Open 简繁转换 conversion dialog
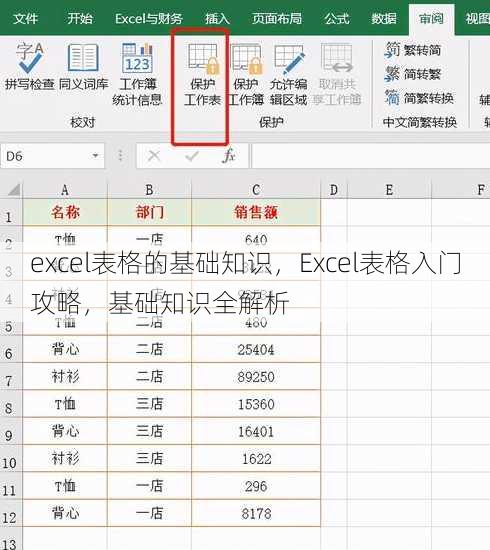The height and width of the screenshot is (550, 490). pyautogui.click(x=419, y=98)
